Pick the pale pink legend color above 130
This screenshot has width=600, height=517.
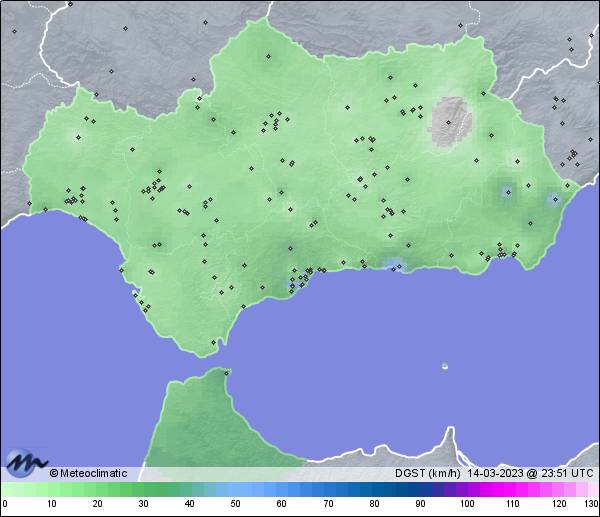pos(592,489)
